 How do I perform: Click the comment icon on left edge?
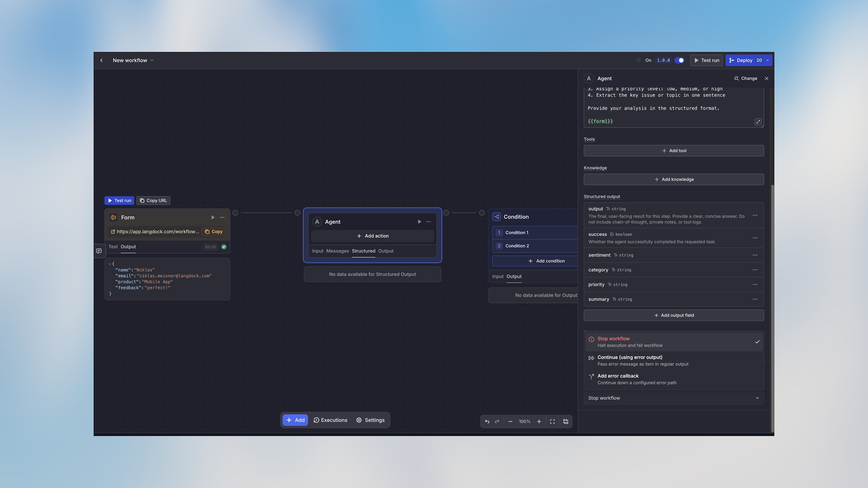coord(99,251)
